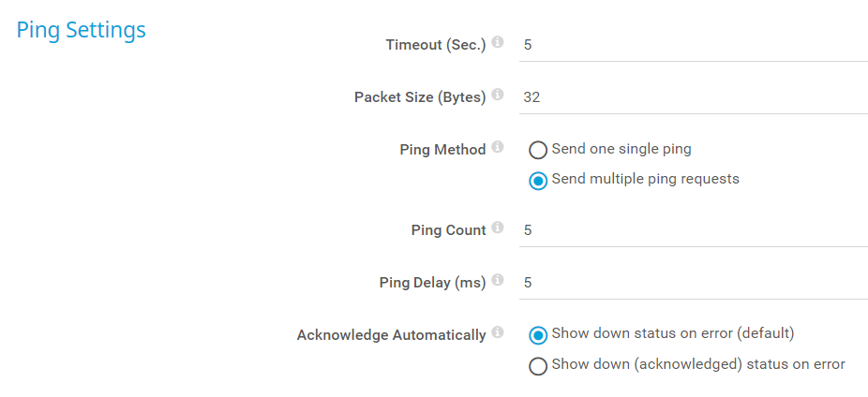Choose the 'Send multiple ping requests' option
This screenshot has width=868, height=397.
[x=538, y=180]
